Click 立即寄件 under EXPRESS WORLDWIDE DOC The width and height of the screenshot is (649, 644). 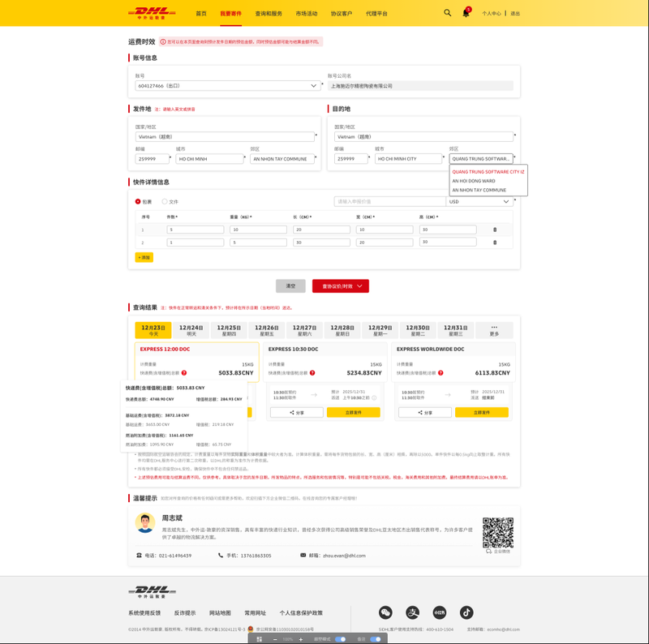482,412
